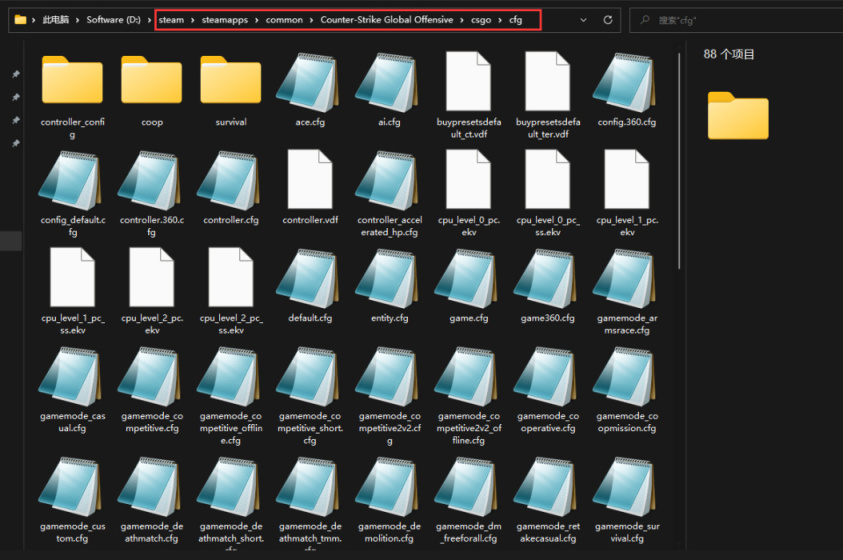This screenshot has width=843, height=560.
Task: Open the survival folder
Action: pos(231,80)
